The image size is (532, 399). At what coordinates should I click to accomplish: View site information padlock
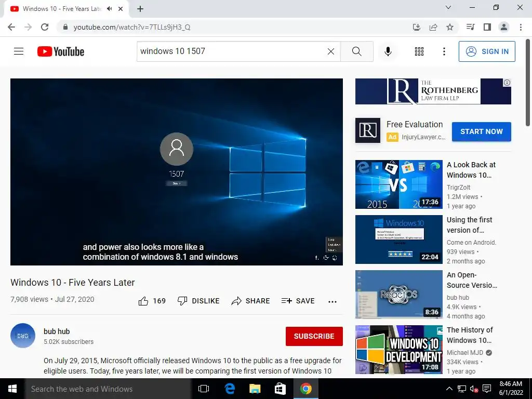point(65,27)
